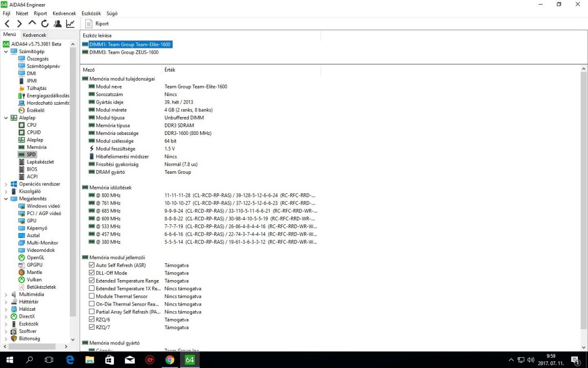Screen dimensions: 588x368
Task: Open the Súgó menu
Action: click(x=112, y=13)
